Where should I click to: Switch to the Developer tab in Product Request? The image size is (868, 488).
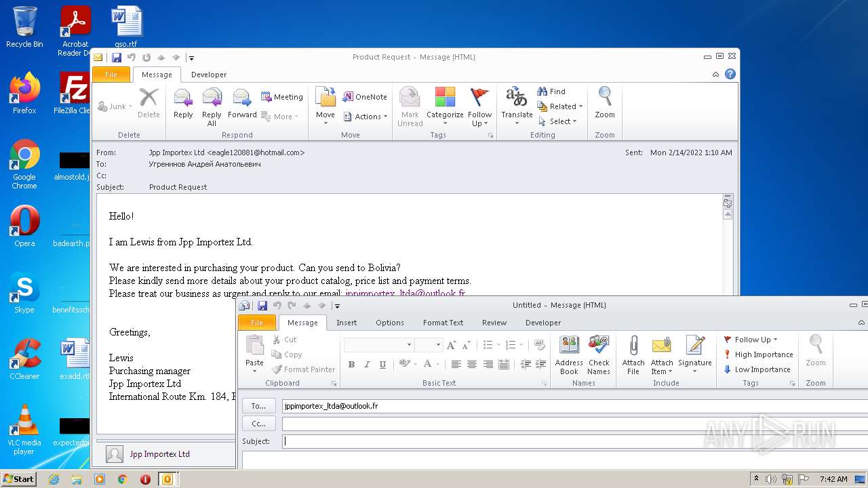coord(209,75)
